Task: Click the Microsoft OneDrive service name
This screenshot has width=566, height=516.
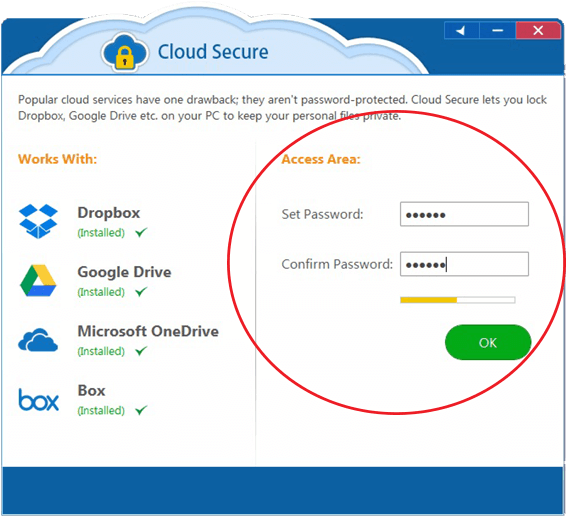Action: click(x=148, y=331)
